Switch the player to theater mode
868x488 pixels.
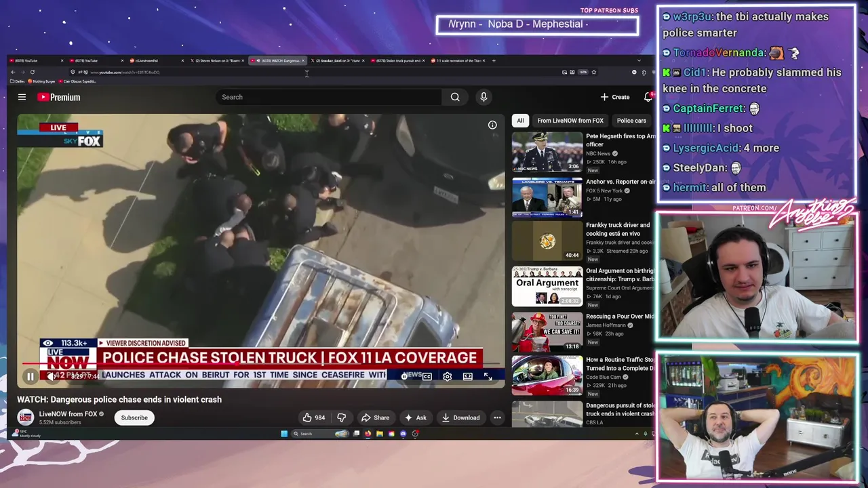[x=467, y=376]
